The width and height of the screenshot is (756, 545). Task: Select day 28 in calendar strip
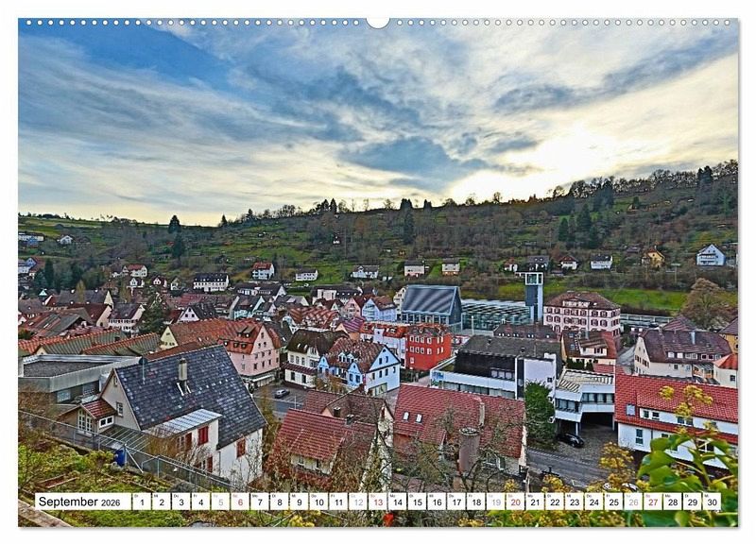[673, 502]
